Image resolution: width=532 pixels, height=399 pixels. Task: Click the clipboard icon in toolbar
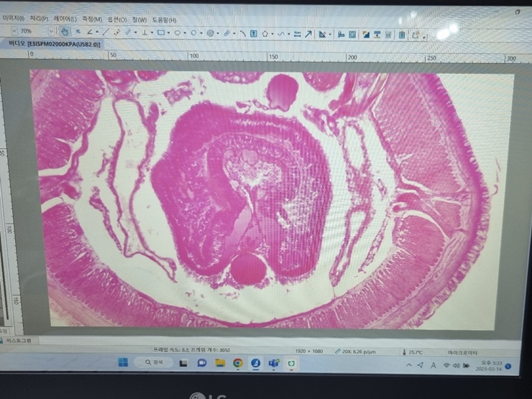tap(402, 34)
